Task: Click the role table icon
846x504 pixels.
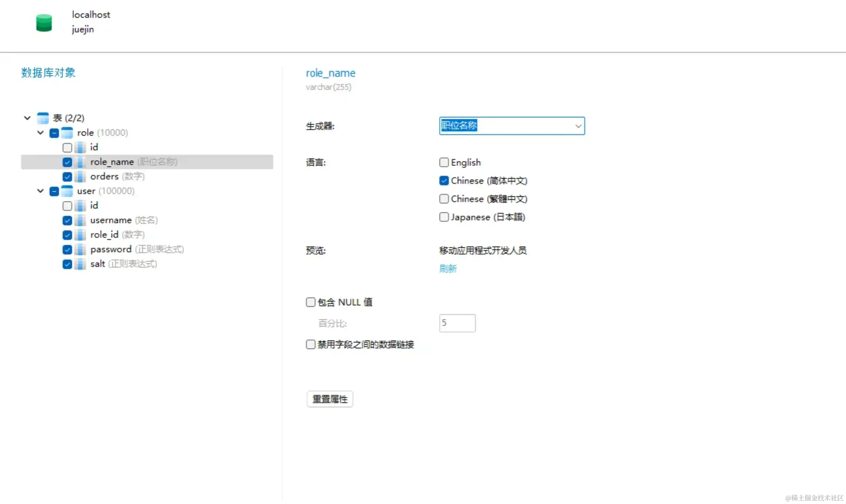Action: [67, 133]
